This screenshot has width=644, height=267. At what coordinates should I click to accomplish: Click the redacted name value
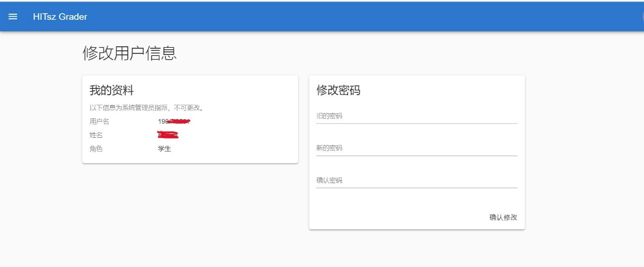coord(168,135)
